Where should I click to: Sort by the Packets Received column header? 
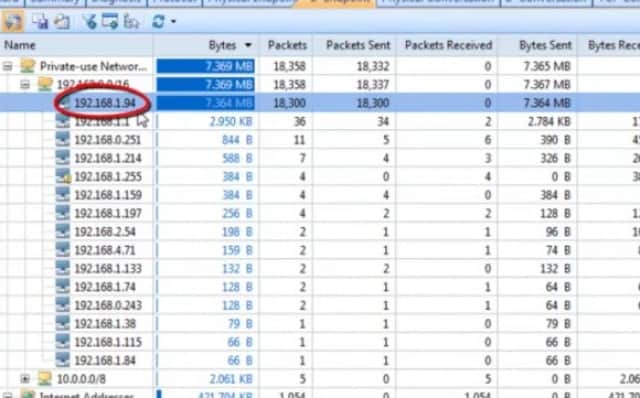(x=448, y=45)
